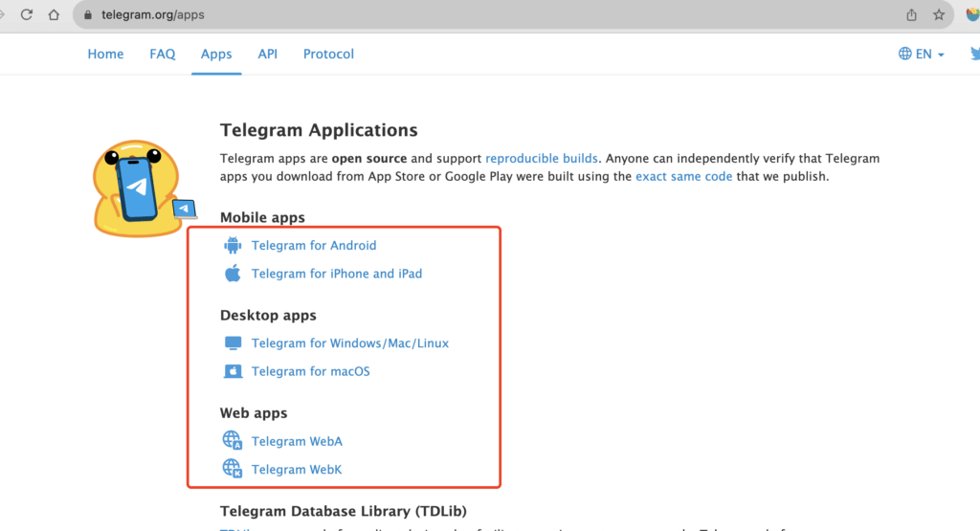This screenshot has width=980, height=531.
Task: Open Telegram for Windows/Mac/Linux link
Action: 350,343
